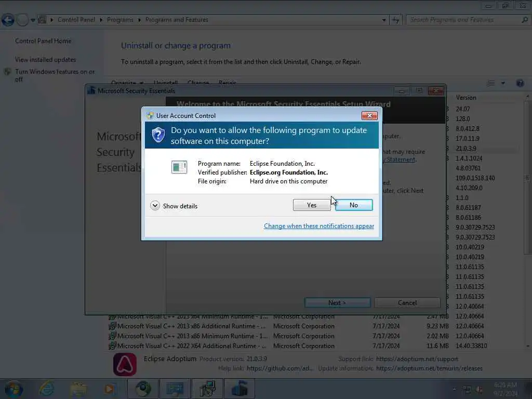This screenshot has height=399, width=532.
Task: Click the blue shield question icon
Action: point(158,135)
